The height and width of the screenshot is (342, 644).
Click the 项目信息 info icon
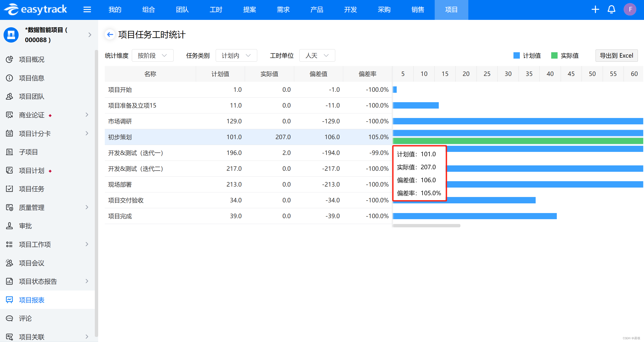point(9,78)
